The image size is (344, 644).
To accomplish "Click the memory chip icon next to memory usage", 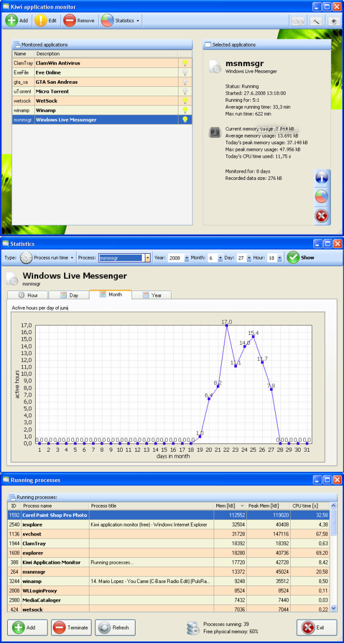I will click(x=215, y=132).
